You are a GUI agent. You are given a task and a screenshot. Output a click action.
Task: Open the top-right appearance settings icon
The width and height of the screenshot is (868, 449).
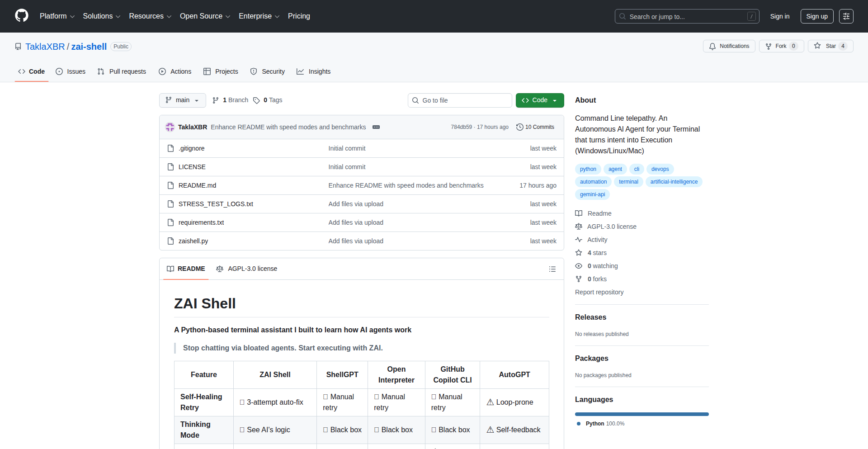pyautogui.click(x=846, y=16)
